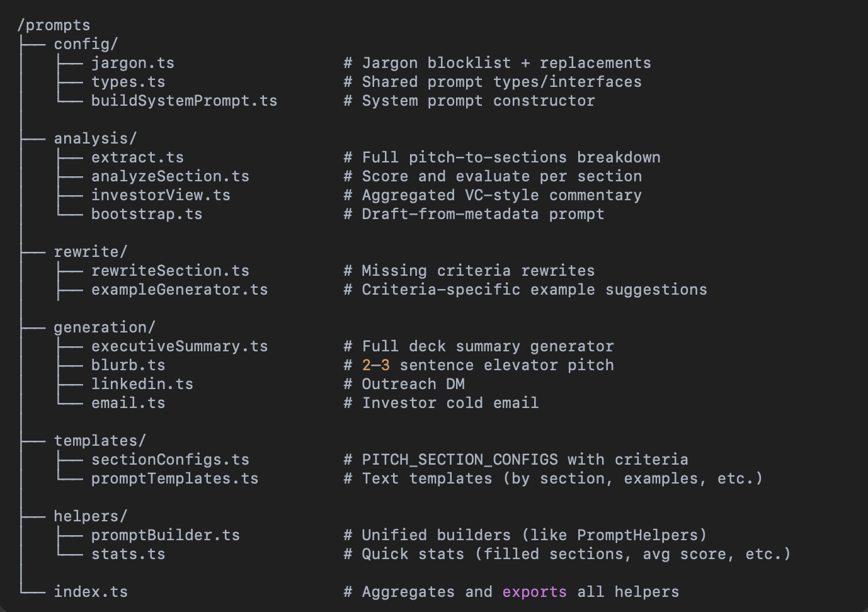The width and height of the screenshot is (868, 612).
Task: Open index.ts at the tree bottom
Action: [91, 592]
